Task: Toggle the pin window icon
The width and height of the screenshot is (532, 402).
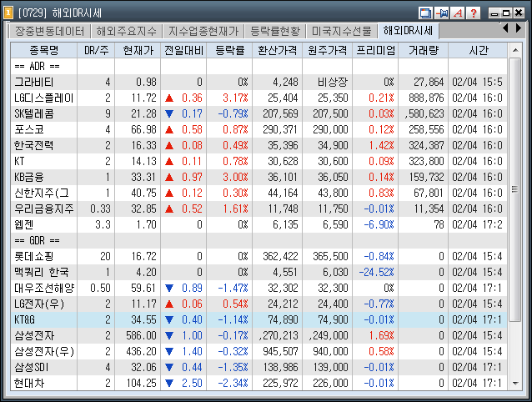Action: [x=442, y=13]
